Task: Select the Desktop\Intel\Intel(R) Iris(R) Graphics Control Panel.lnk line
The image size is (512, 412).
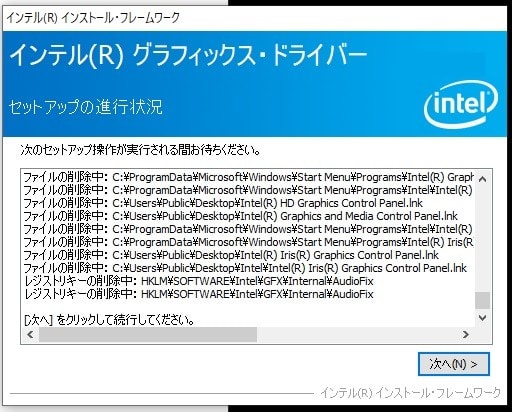Action: 245,268
